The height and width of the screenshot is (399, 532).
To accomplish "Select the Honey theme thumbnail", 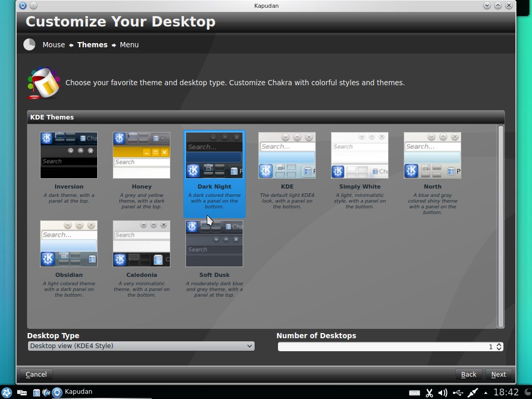I will [141, 155].
